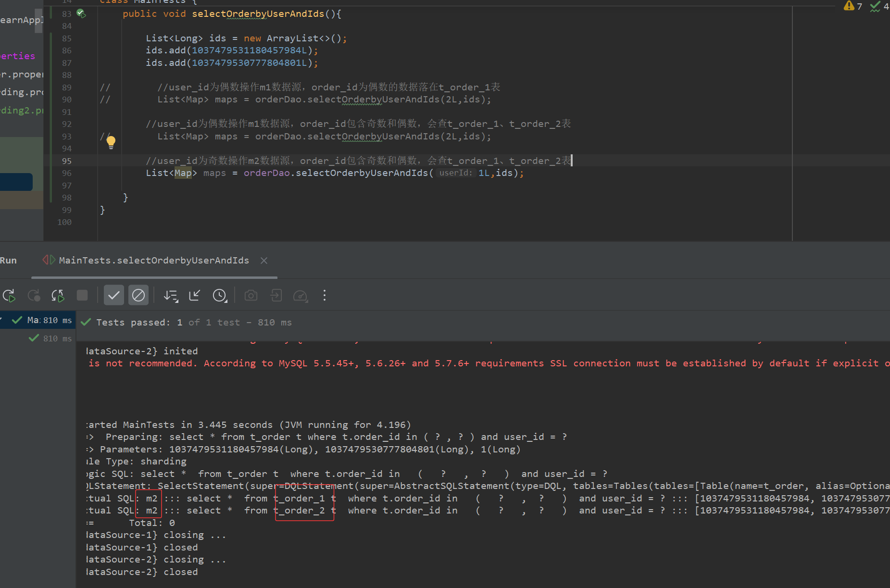This screenshot has width=890, height=588.
Task: Click 't_order_2' in the Actual SQL output
Action: click(300, 511)
